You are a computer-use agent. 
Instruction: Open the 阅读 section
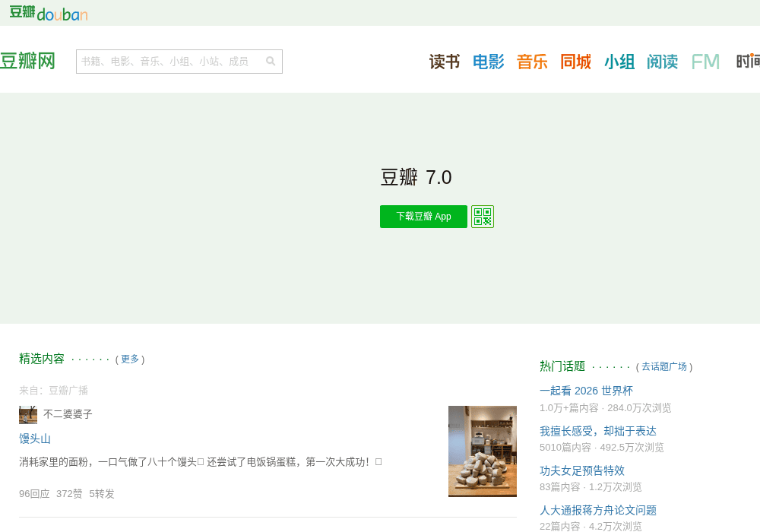pos(662,62)
